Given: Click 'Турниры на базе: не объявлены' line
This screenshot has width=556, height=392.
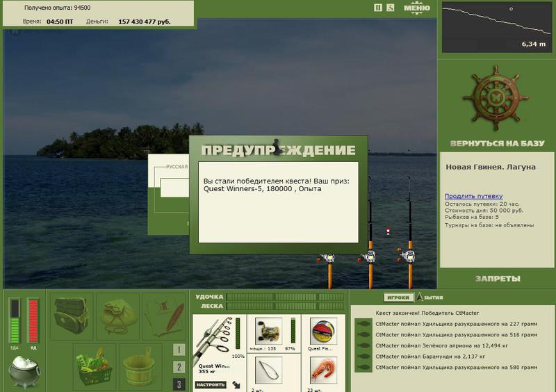Looking at the screenshot, I should point(489,225).
